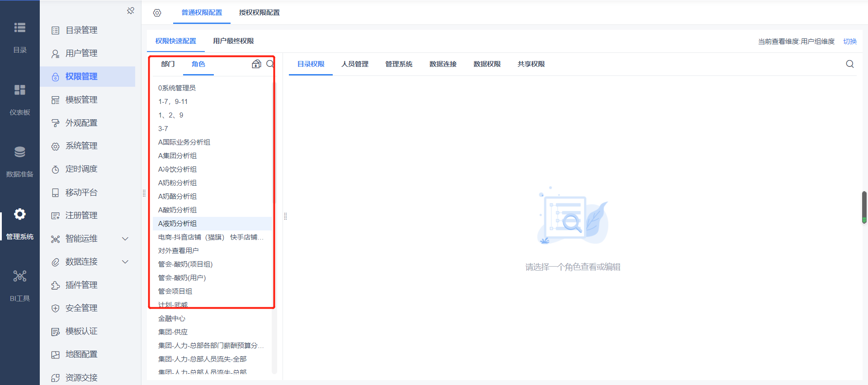
Task: Click the vertical scrollbar at right edge
Action: click(864, 207)
